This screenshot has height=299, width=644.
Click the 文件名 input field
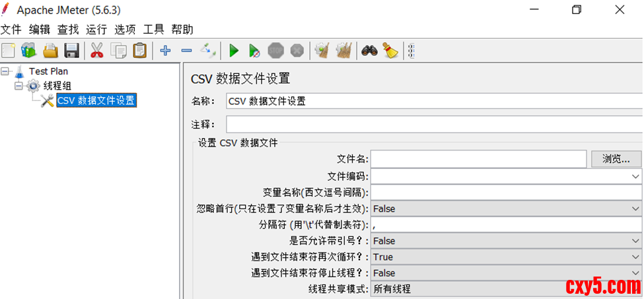click(478, 159)
